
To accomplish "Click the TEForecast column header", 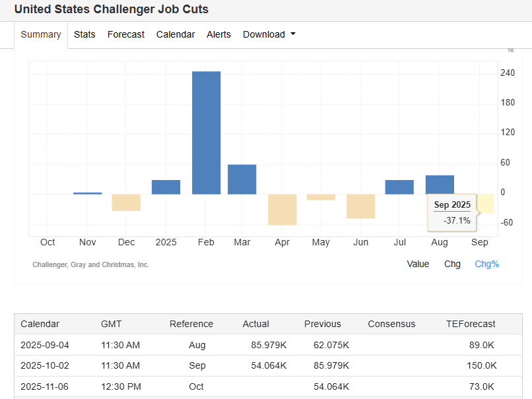I will [x=471, y=324].
